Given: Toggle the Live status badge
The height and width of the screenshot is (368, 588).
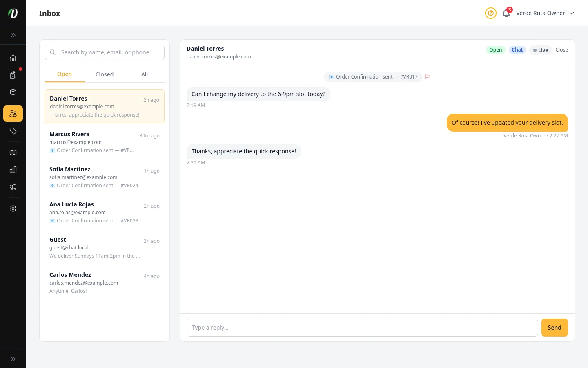Looking at the screenshot, I should click(x=541, y=50).
